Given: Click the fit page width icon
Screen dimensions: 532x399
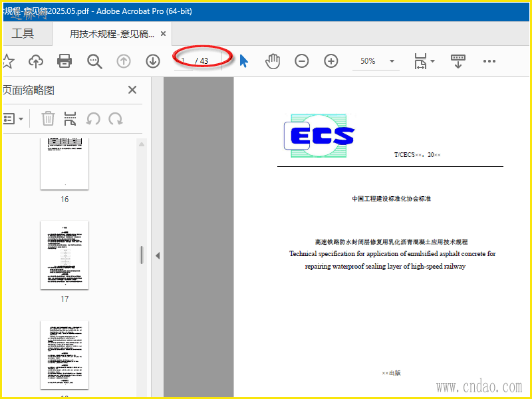Looking at the screenshot, I should (x=420, y=61).
